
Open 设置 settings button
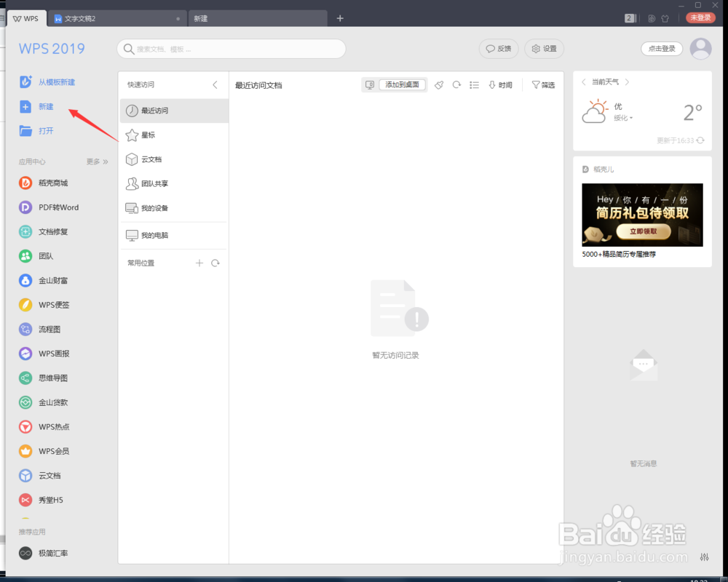[x=544, y=49]
